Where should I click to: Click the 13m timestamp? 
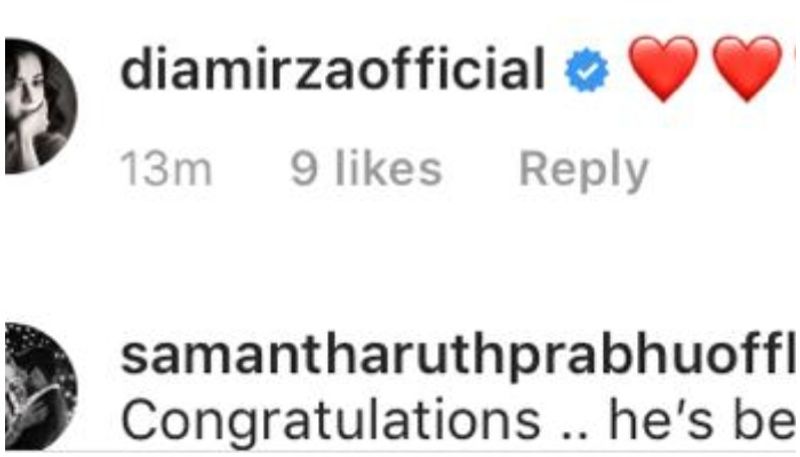166,170
